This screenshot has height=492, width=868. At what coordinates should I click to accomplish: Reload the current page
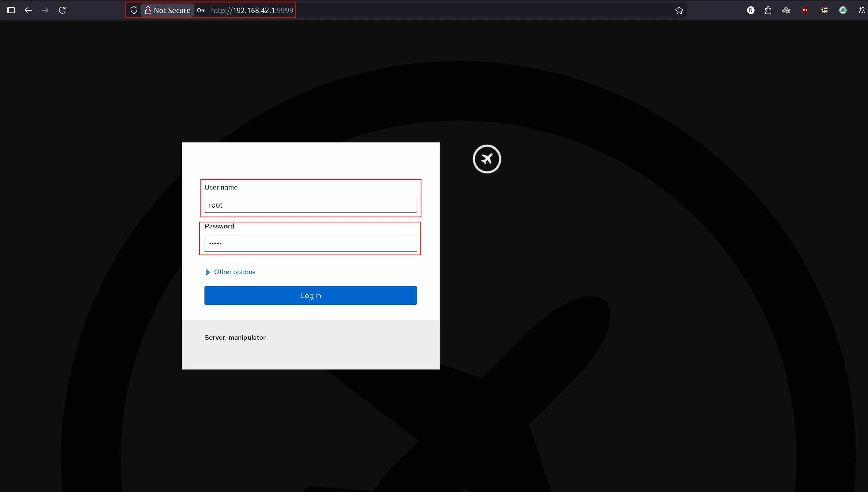(62, 10)
